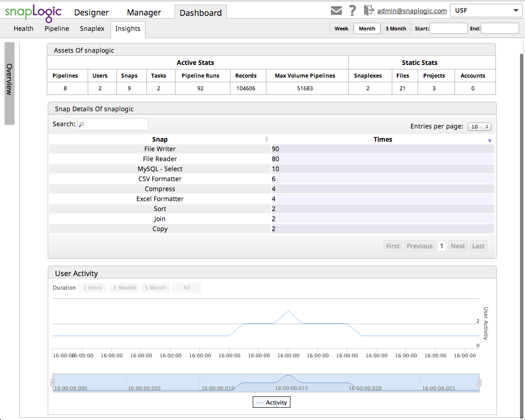Screen dimensions: 525x420
Task: Select the CSV Formatter row
Action: pos(271,179)
